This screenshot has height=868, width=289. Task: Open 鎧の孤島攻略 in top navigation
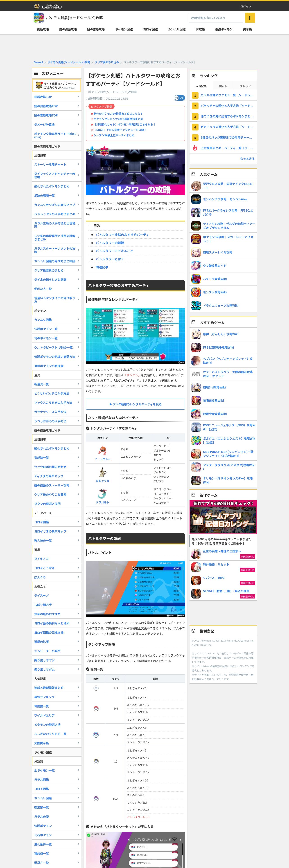pyautogui.click(x=68, y=29)
